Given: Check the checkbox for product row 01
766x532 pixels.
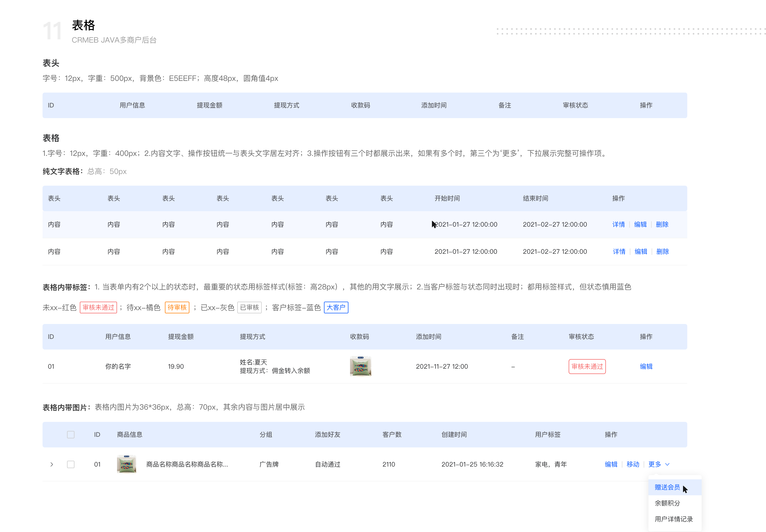Looking at the screenshot, I should [x=71, y=464].
